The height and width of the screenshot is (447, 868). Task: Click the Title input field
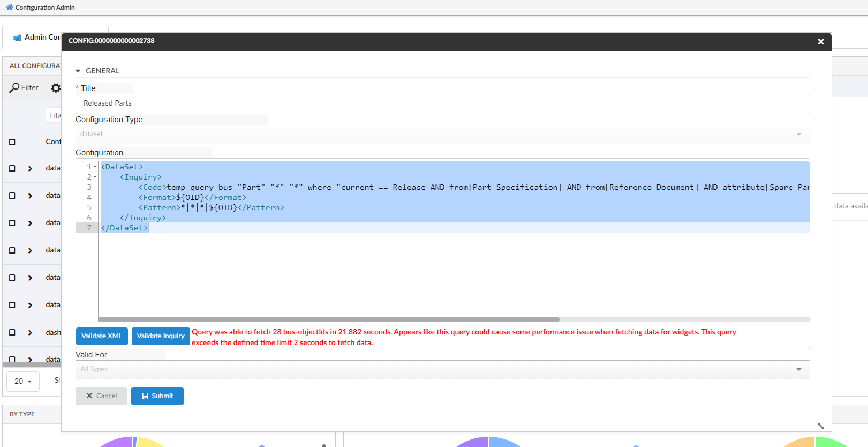click(x=442, y=103)
